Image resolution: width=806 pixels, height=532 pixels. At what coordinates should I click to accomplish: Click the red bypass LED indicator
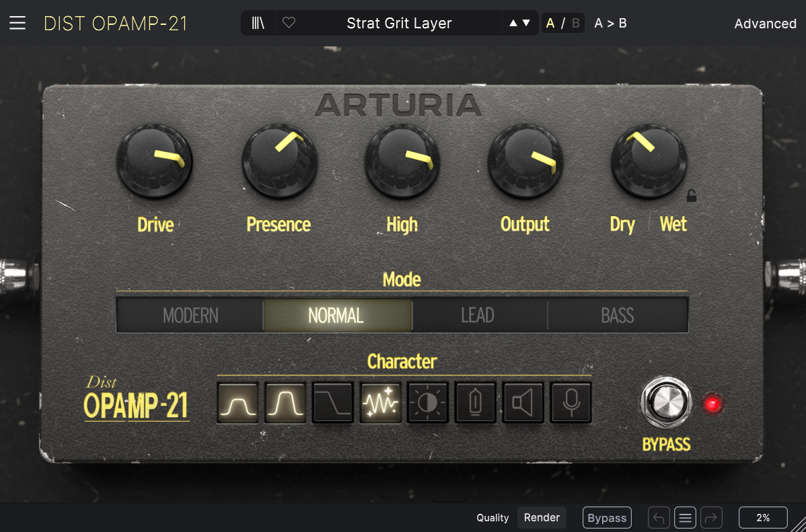[x=713, y=404]
